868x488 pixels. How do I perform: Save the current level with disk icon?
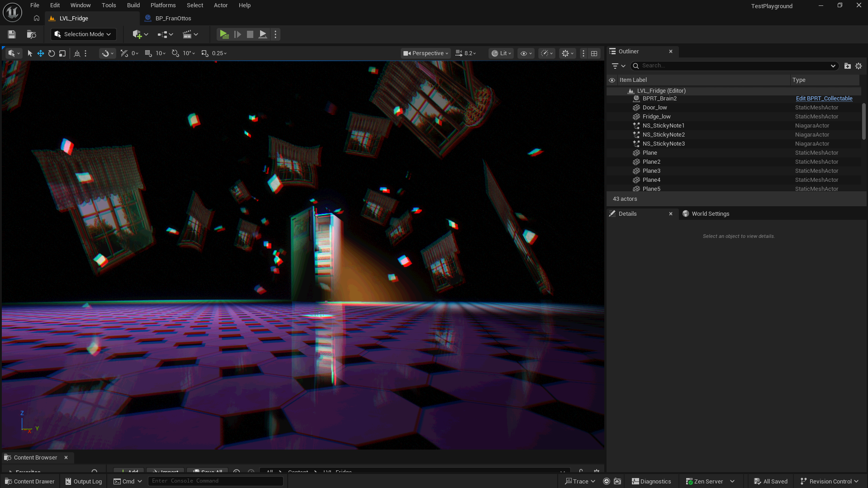[12, 34]
